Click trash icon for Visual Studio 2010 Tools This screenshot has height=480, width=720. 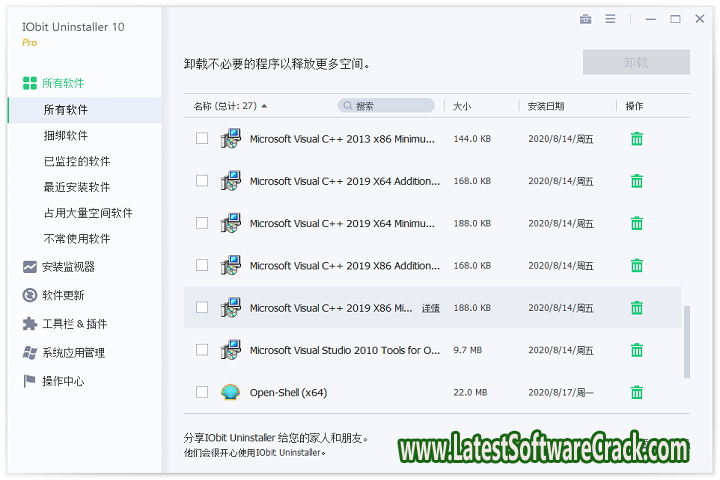636,350
